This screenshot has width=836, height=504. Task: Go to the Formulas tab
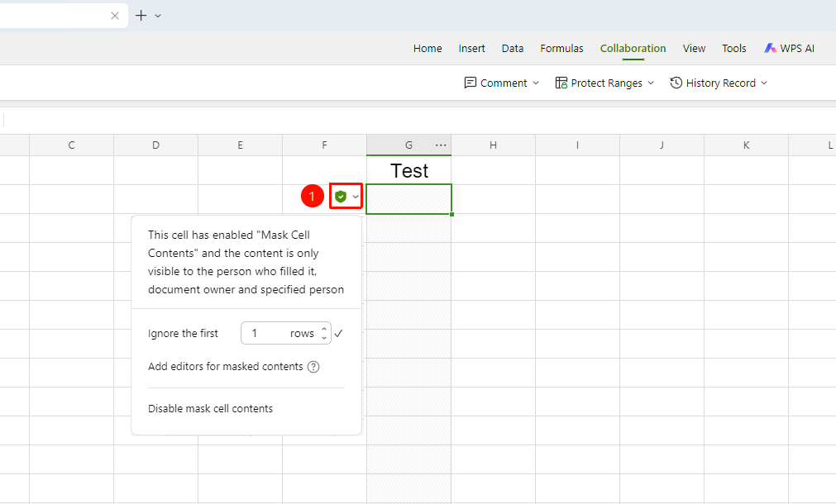coord(562,49)
